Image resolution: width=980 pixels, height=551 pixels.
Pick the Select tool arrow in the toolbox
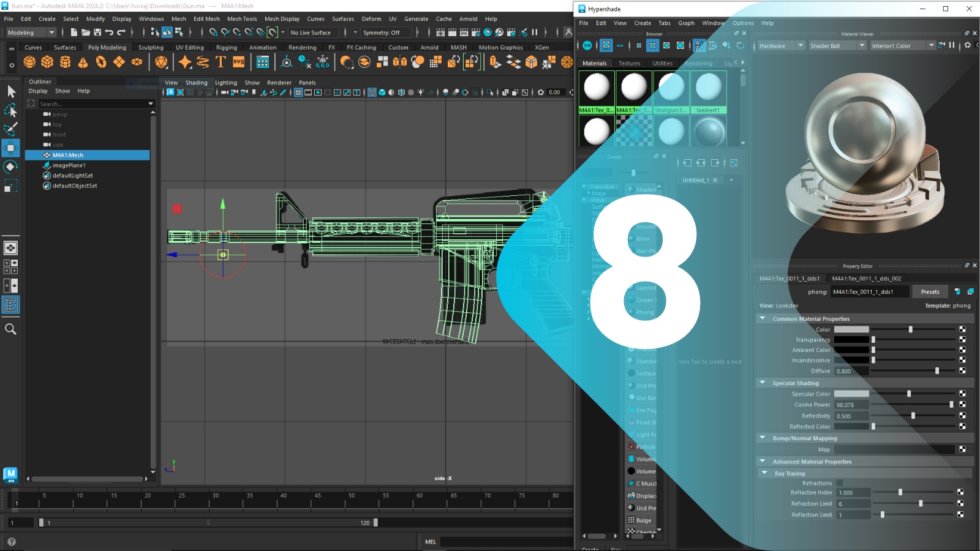[x=10, y=92]
